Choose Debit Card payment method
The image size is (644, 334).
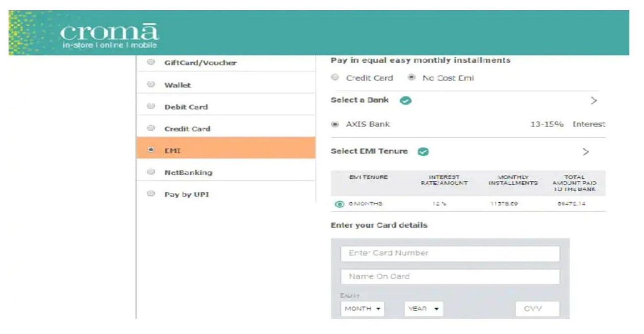click(x=151, y=107)
